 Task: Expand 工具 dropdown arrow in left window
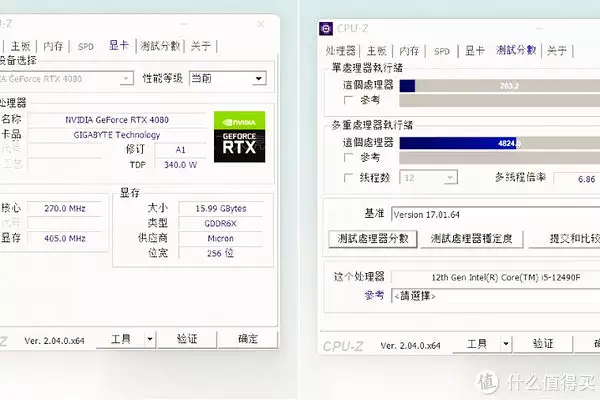coord(150,339)
